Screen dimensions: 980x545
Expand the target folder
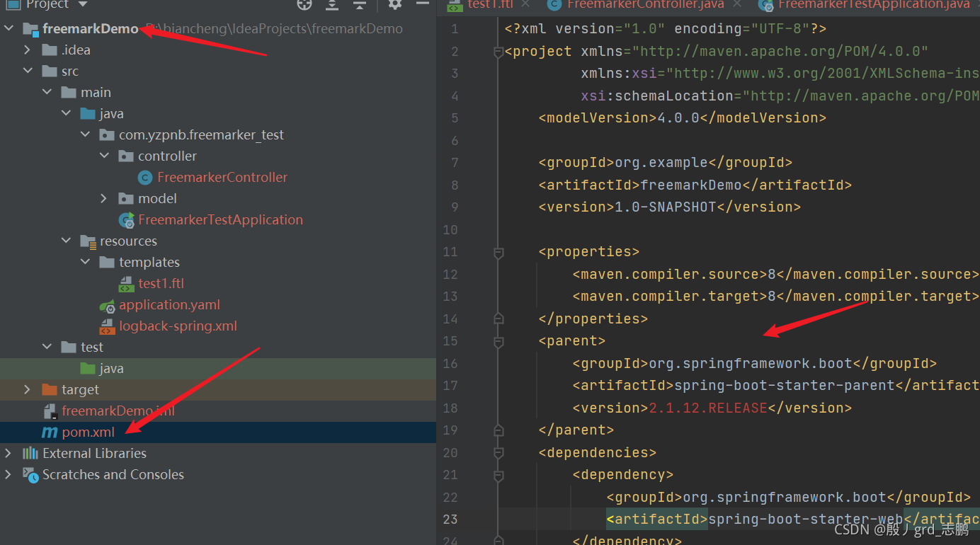coord(28,390)
